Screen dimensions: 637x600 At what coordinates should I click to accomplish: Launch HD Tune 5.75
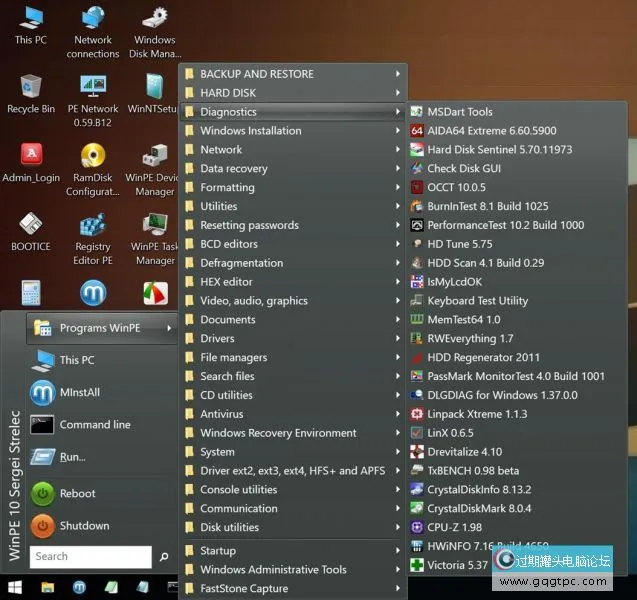click(x=459, y=244)
